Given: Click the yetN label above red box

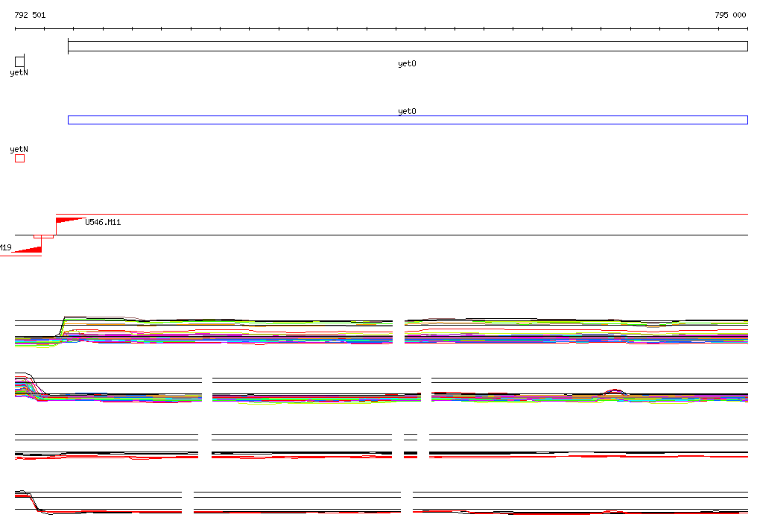Looking at the screenshot, I should (x=19, y=149).
